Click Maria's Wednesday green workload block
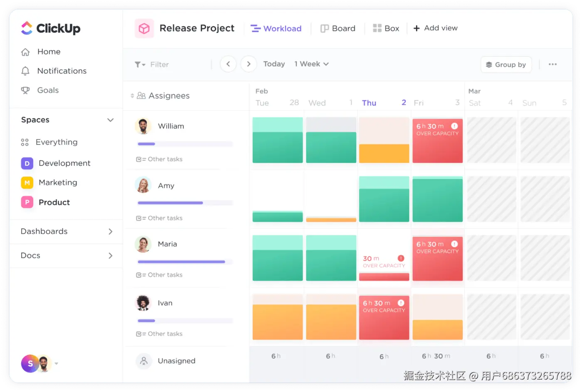 tap(331, 258)
